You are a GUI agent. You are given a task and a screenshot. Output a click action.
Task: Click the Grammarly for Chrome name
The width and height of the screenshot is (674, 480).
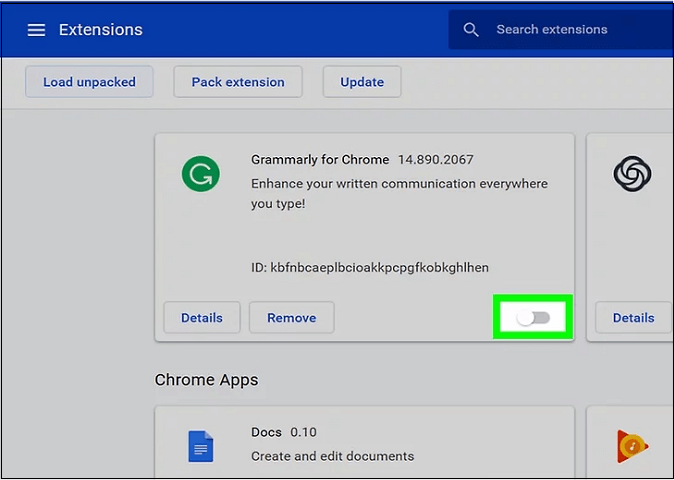[x=319, y=160]
